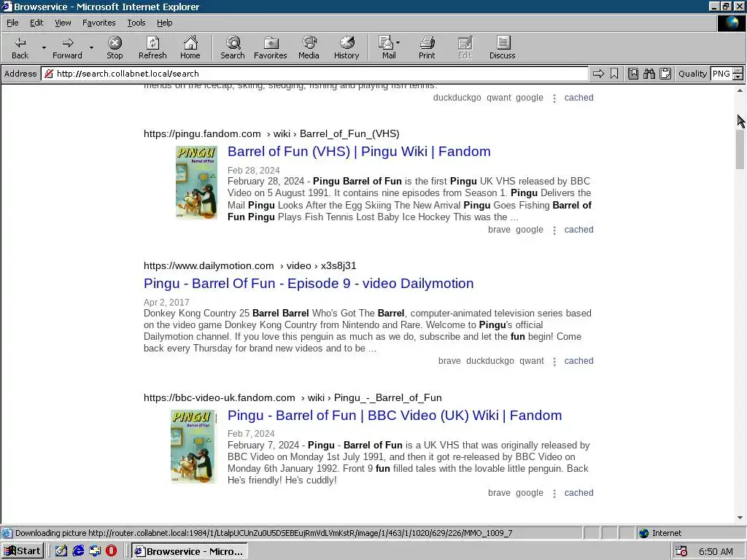The image size is (747, 560).
Task: Click duckduckgo engine under Dailymotion result
Action: 489,361
